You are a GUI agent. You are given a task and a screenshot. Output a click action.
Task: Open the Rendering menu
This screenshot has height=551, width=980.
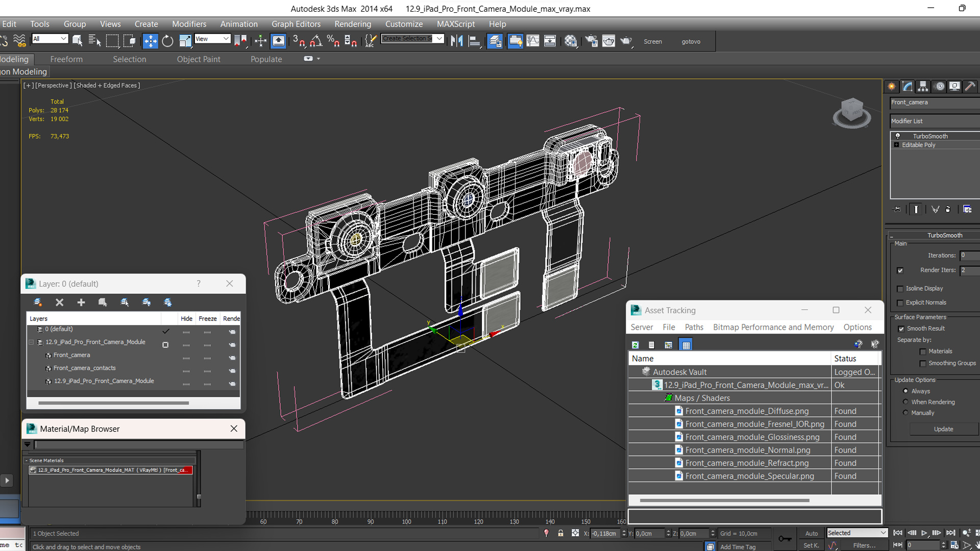[x=352, y=24]
